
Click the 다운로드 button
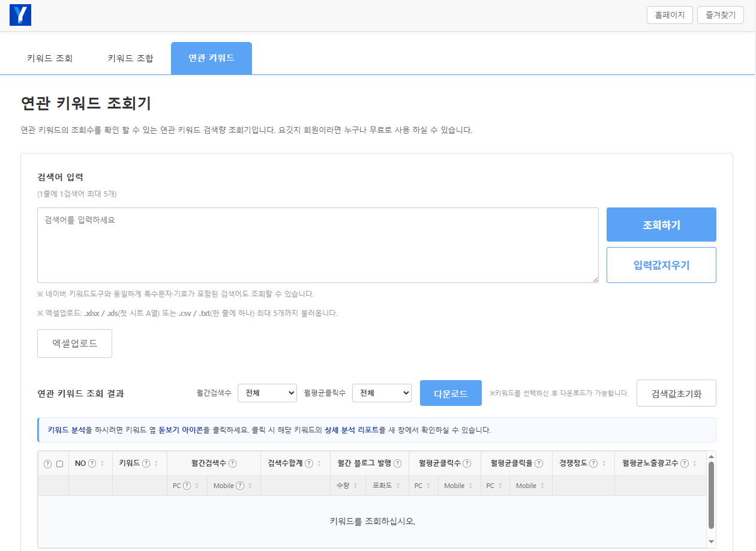click(x=451, y=393)
